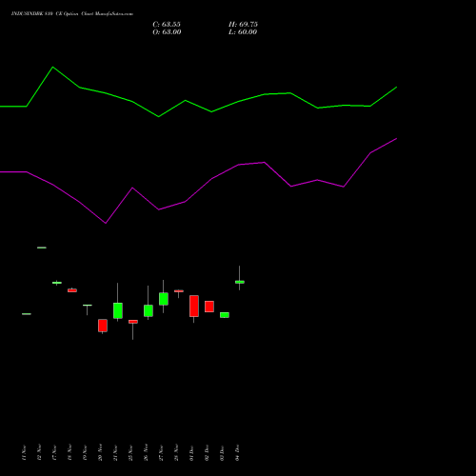Viewport: 476px width, 476px height.
Task: Select the 21 Nov date label
Action: tap(115, 453)
